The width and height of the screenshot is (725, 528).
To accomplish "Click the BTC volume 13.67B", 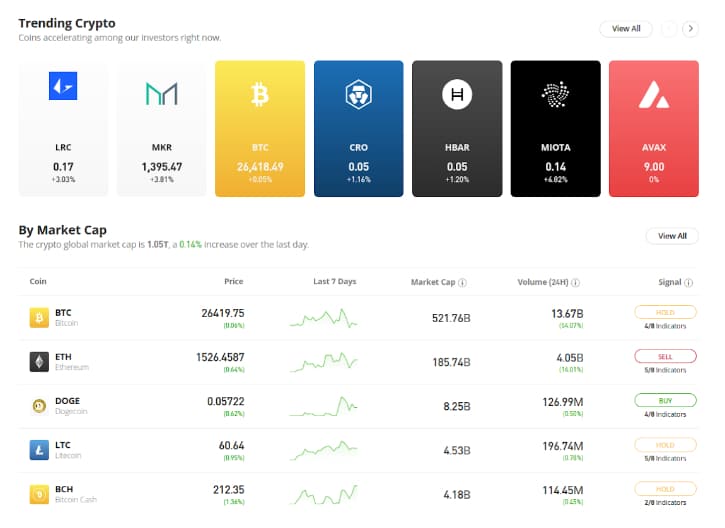I will pyautogui.click(x=567, y=314).
